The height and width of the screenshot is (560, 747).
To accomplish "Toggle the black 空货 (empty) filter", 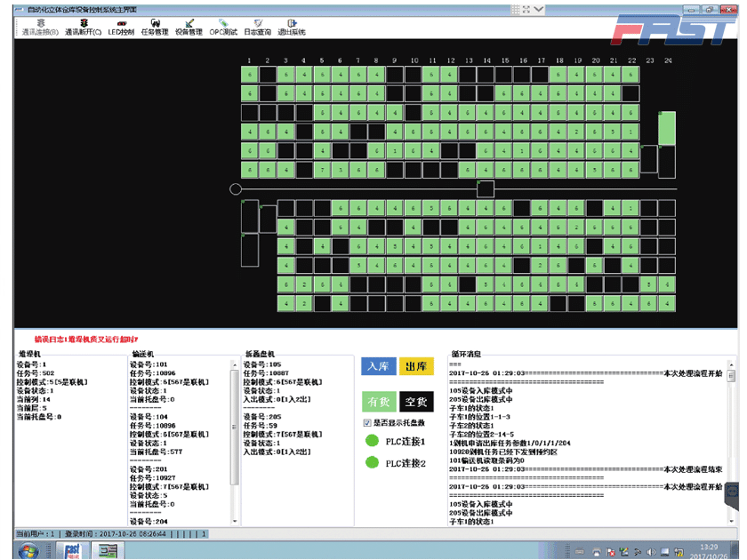I will coord(416,401).
